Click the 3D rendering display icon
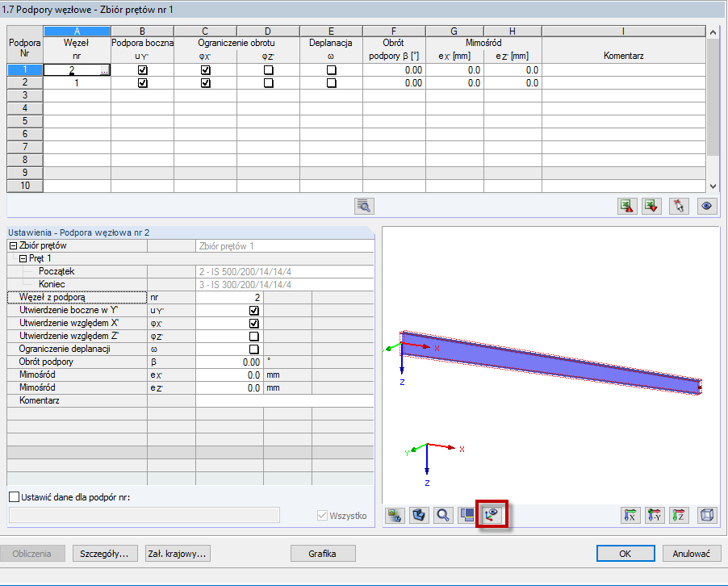728x586 pixels. coord(419,515)
